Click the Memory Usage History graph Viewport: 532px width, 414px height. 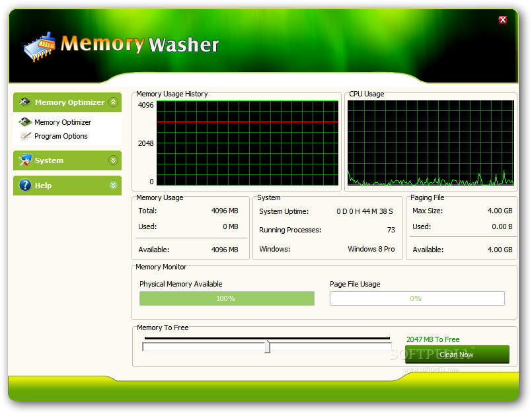[247, 143]
